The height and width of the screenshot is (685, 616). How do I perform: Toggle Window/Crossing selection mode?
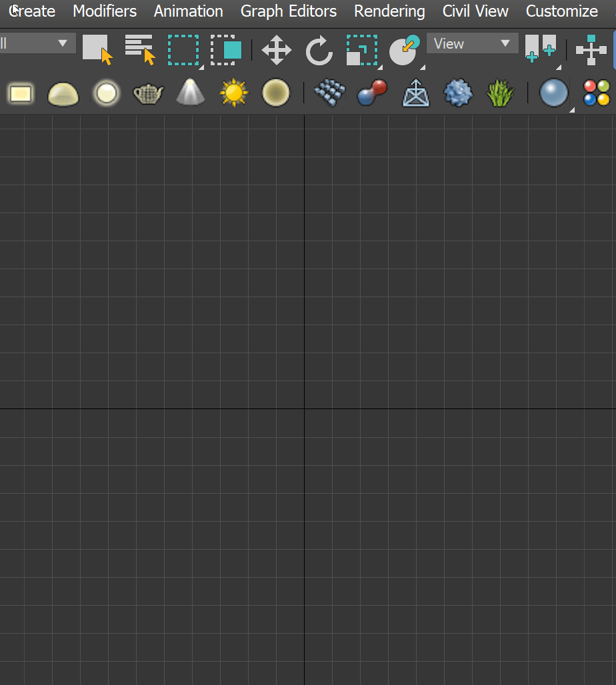coord(226,50)
